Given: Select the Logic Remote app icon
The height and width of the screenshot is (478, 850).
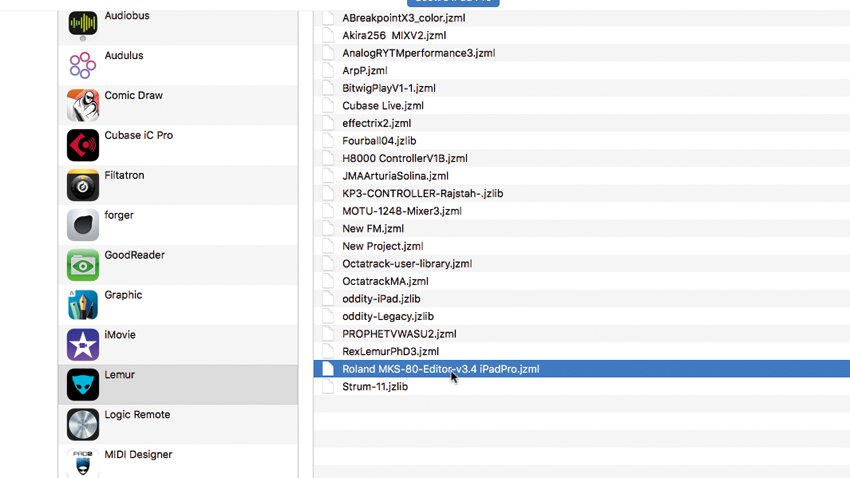Looking at the screenshot, I should pyautogui.click(x=82, y=424).
